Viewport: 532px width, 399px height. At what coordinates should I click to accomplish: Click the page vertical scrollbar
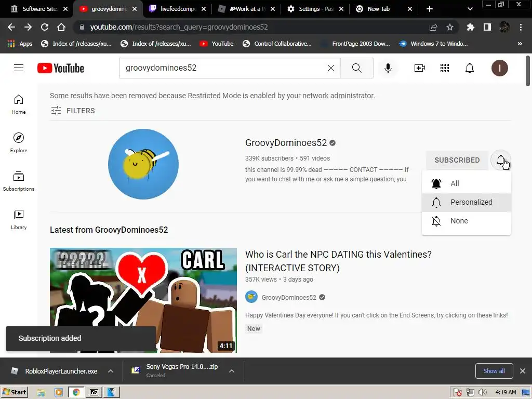tap(528, 71)
